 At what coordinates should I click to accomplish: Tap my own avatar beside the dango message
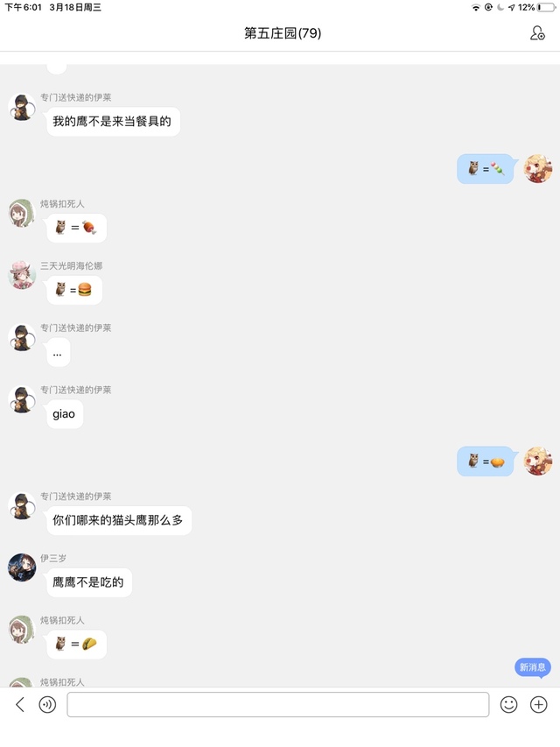[538, 168]
